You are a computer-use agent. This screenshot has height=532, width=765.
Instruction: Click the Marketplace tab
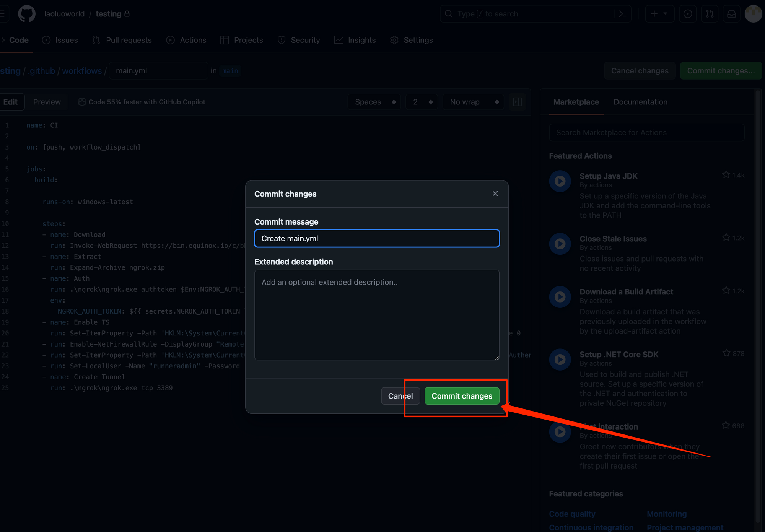[x=576, y=102]
